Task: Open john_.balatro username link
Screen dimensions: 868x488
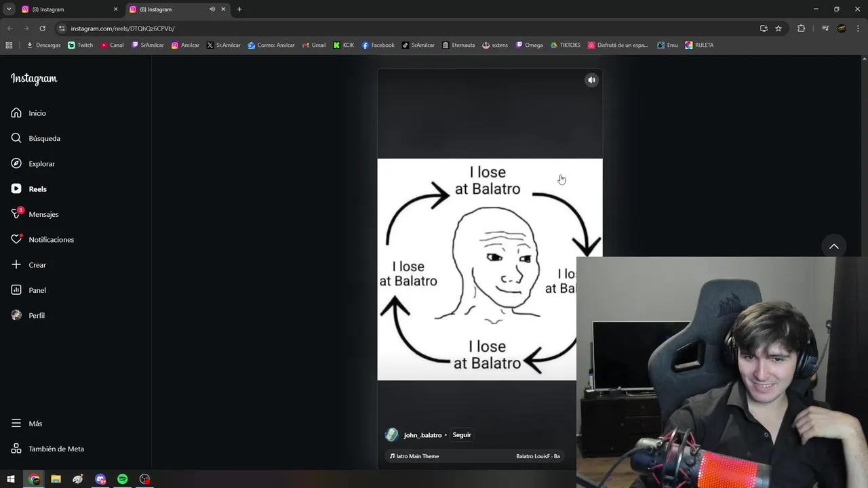Action: pyautogui.click(x=422, y=435)
